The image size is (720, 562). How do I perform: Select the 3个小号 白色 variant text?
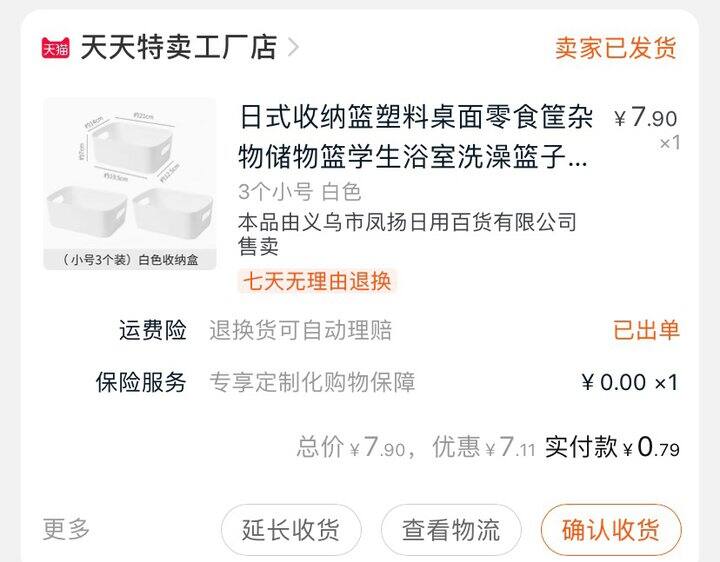tap(299, 192)
